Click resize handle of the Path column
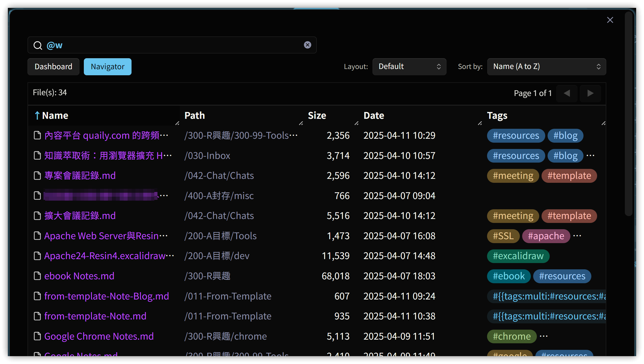The image size is (644, 364). pyautogui.click(x=301, y=123)
